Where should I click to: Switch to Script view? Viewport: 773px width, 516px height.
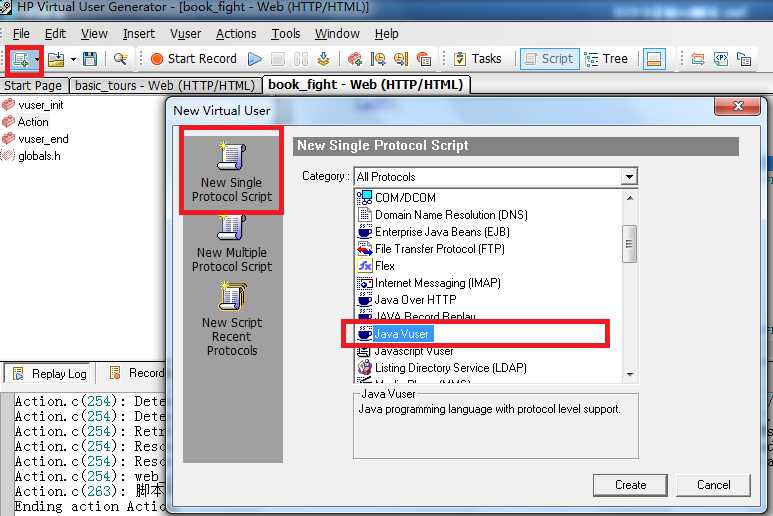point(550,59)
